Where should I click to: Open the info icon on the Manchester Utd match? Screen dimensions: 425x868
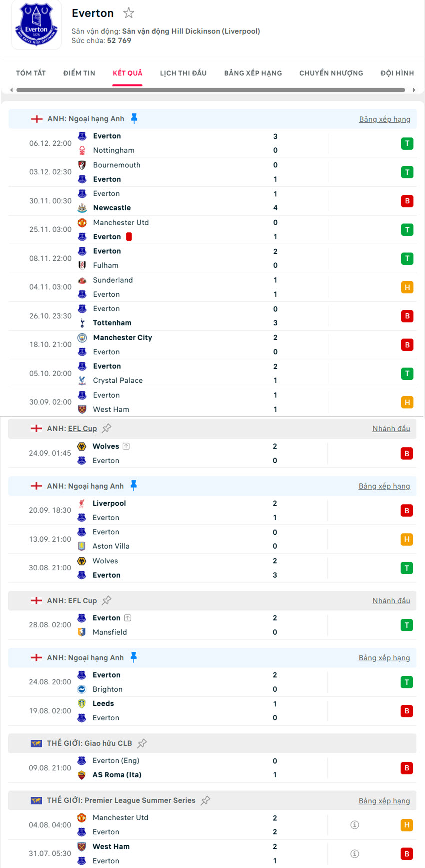coord(355,825)
